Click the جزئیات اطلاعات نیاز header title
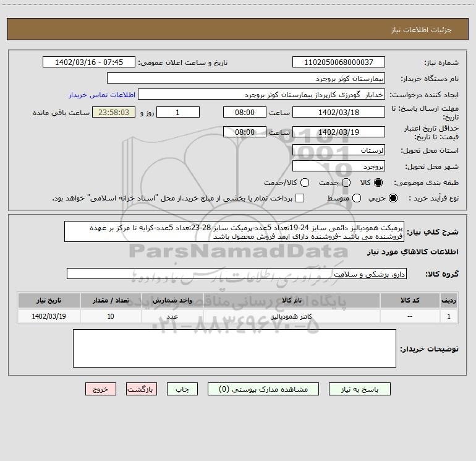 tap(421, 30)
